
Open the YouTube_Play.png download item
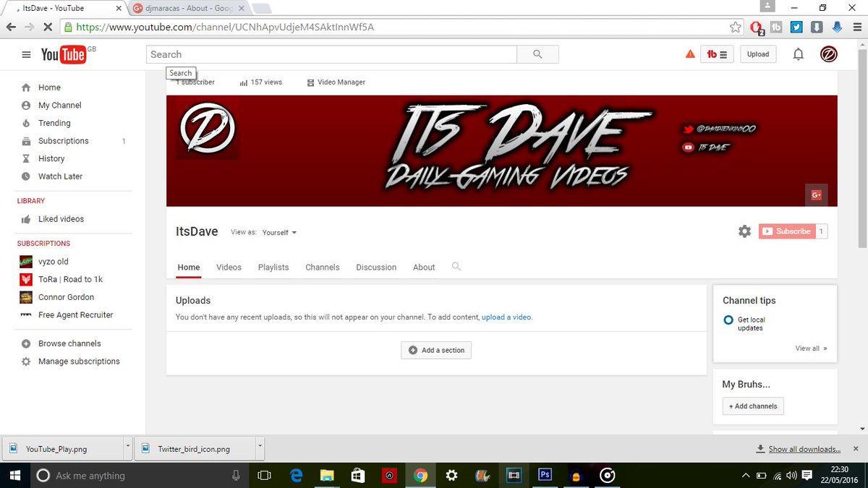pyautogui.click(x=63, y=449)
